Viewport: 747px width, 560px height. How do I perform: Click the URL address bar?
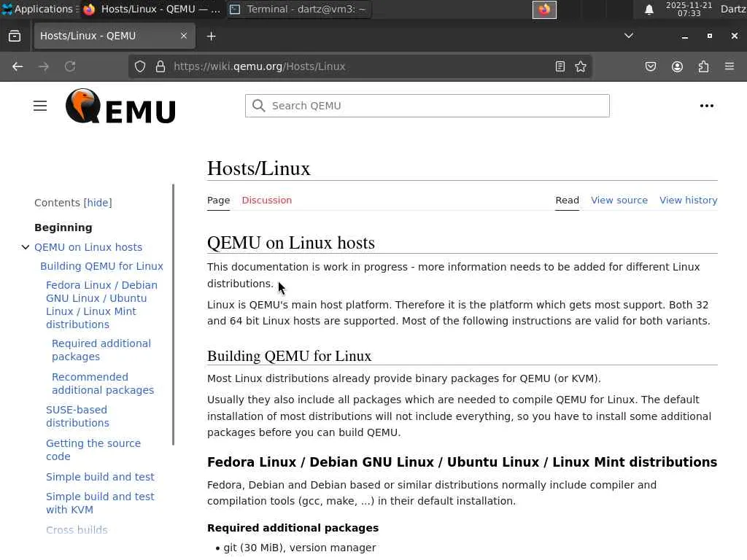click(360, 66)
